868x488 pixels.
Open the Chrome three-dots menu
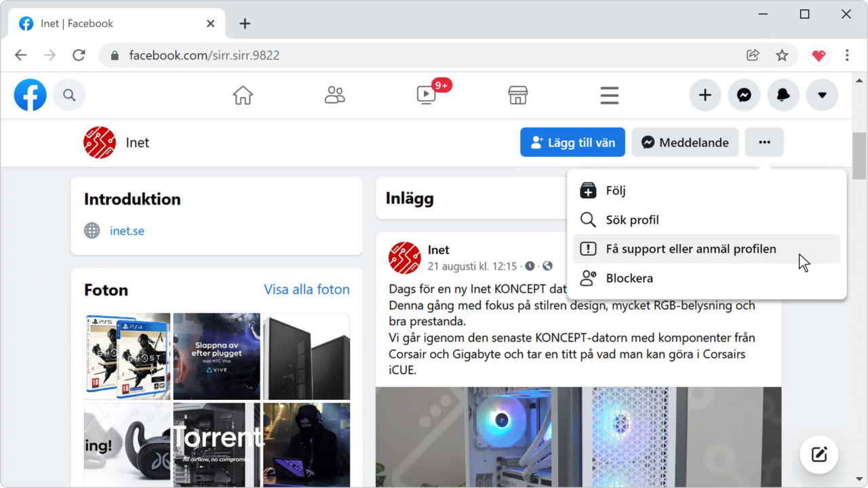(x=847, y=55)
